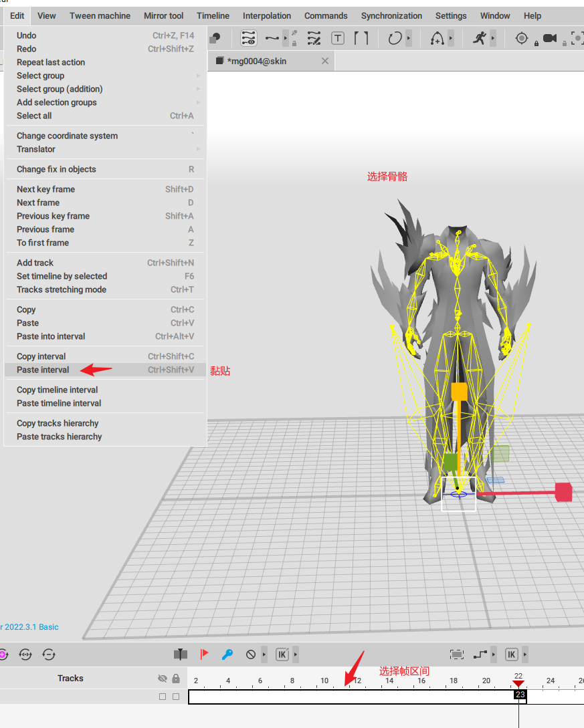Screen dimensions: 584x728
Task: Open the dropdown arrow beside the left IK icon
Action: pos(296,654)
